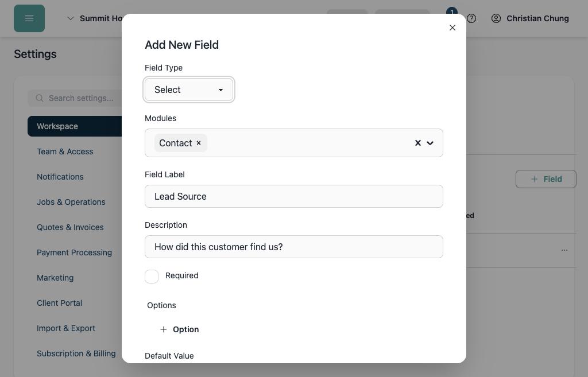Add a new Option entry
The height and width of the screenshot is (377, 588).
[179, 329]
